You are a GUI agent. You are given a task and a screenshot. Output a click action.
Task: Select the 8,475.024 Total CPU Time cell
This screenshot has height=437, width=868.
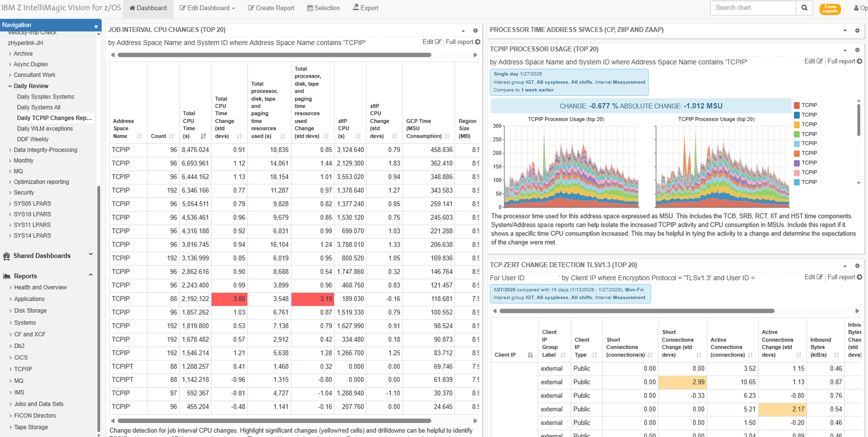[195, 150]
